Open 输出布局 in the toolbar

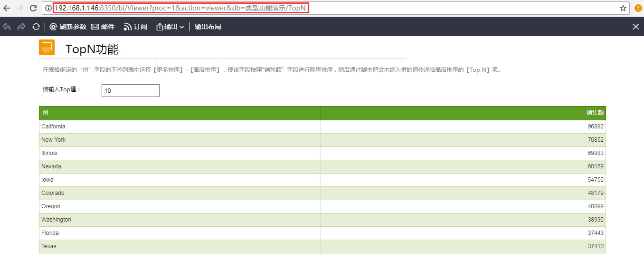click(208, 27)
